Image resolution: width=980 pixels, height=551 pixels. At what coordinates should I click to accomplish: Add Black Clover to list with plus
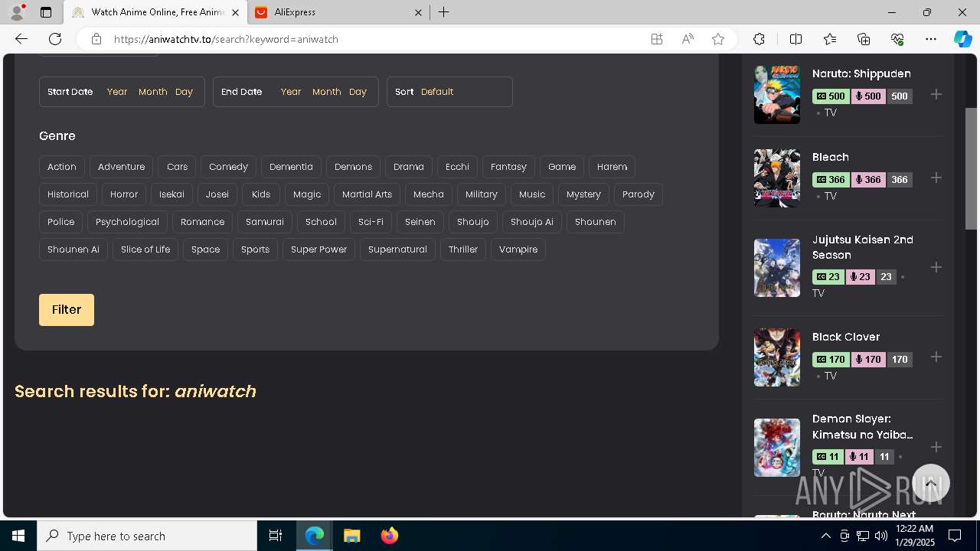click(x=936, y=357)
